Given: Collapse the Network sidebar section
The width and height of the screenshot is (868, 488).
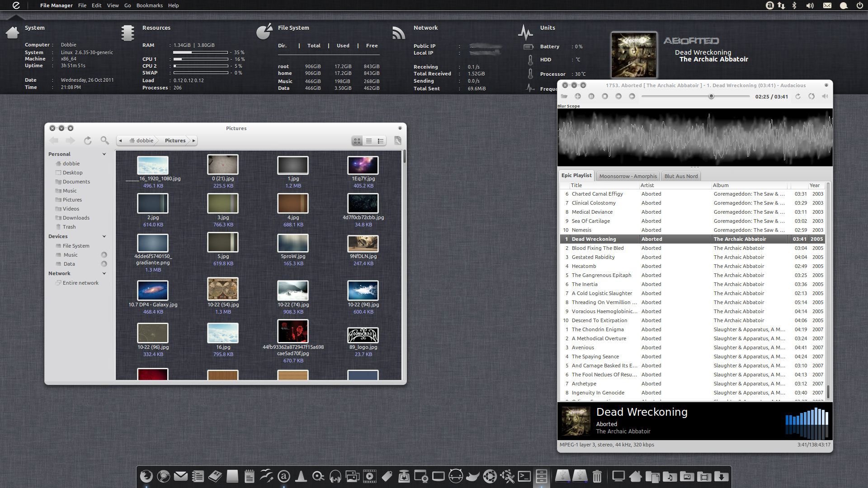Looking at the screenshot, I should (x=104, y=273).
